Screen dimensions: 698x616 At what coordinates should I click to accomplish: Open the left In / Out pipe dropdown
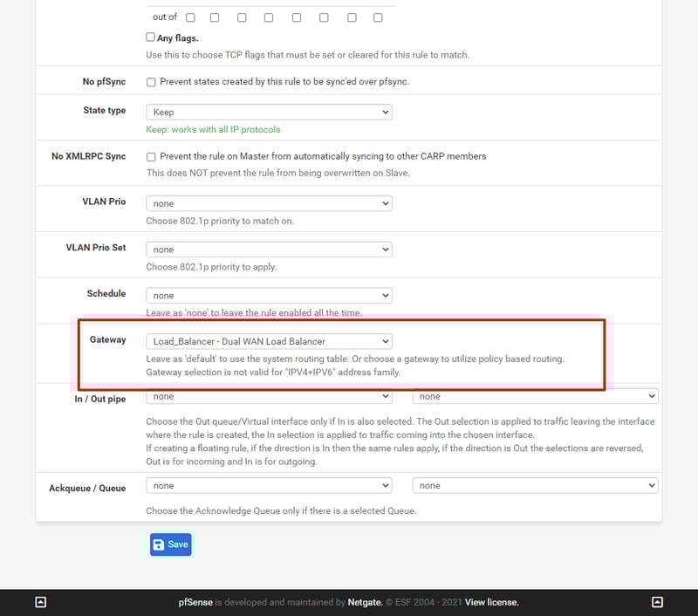pyautogui.click(x=269, y=396)
